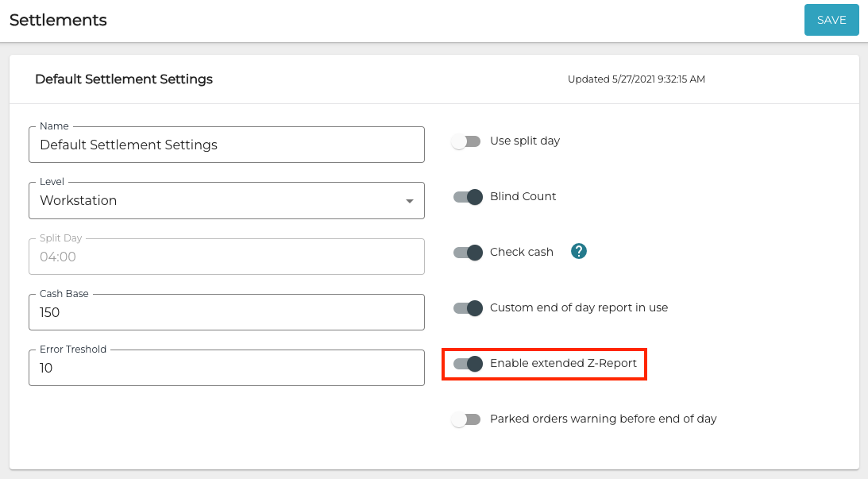Enable the Use split day switch
Screen dimensions: 868x479
(x=467, y=141)
